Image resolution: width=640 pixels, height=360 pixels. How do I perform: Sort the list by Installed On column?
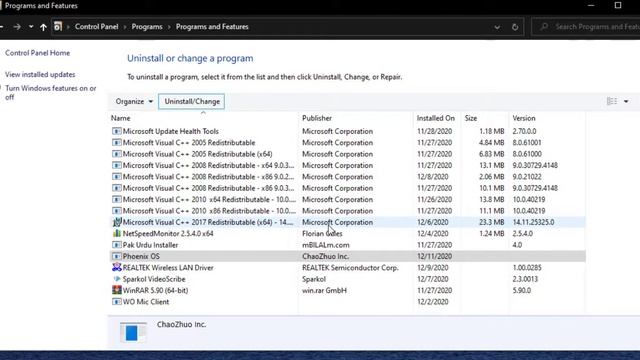[x=436, y=118]
